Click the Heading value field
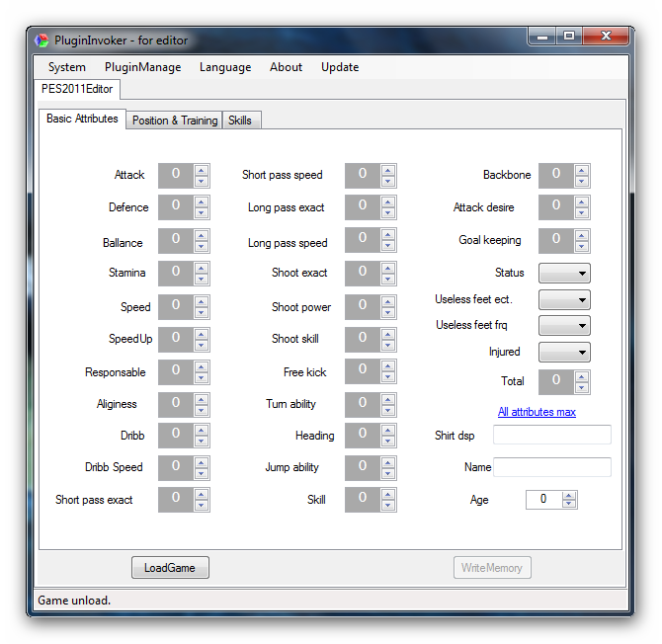The height and width of the screenshot is (644, 662). click(363, 436)
